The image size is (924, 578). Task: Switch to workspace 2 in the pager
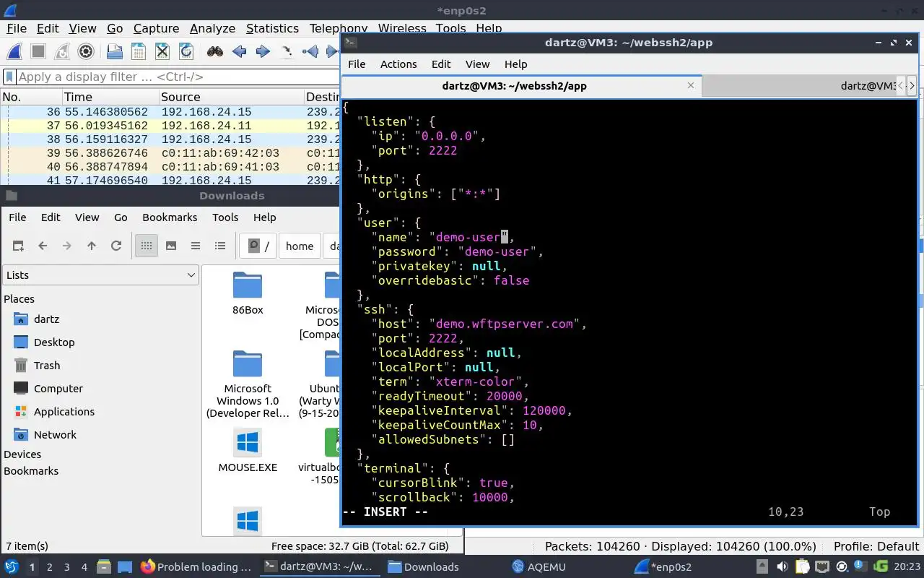(50, 567)
